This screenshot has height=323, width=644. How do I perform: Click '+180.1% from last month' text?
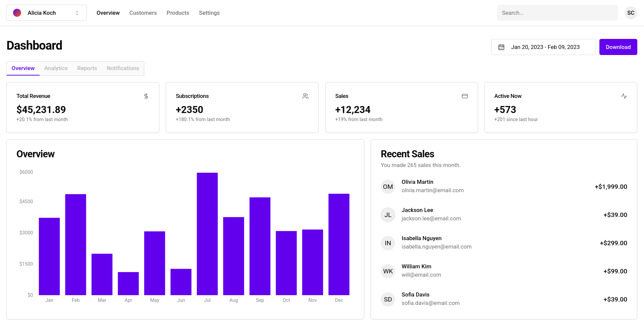[203, 119]
